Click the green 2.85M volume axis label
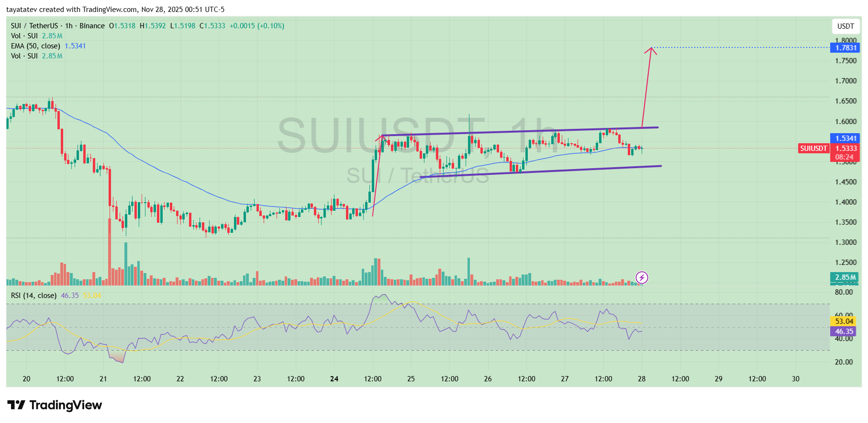868x423 pixels. [845, 277]
